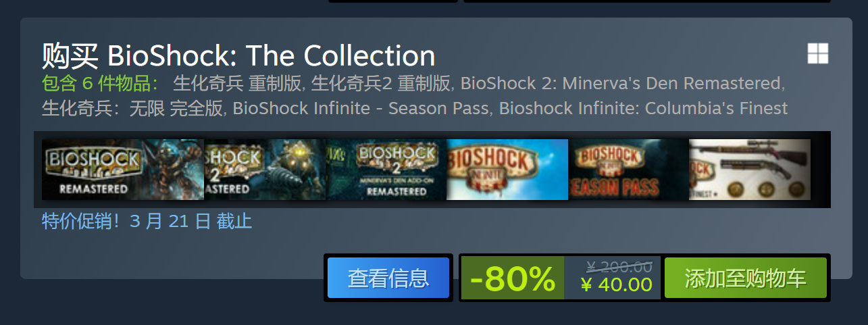Click the 包含 6 件物品 label
This screenshot has width=868, height=325.
(x=101, y=84)
